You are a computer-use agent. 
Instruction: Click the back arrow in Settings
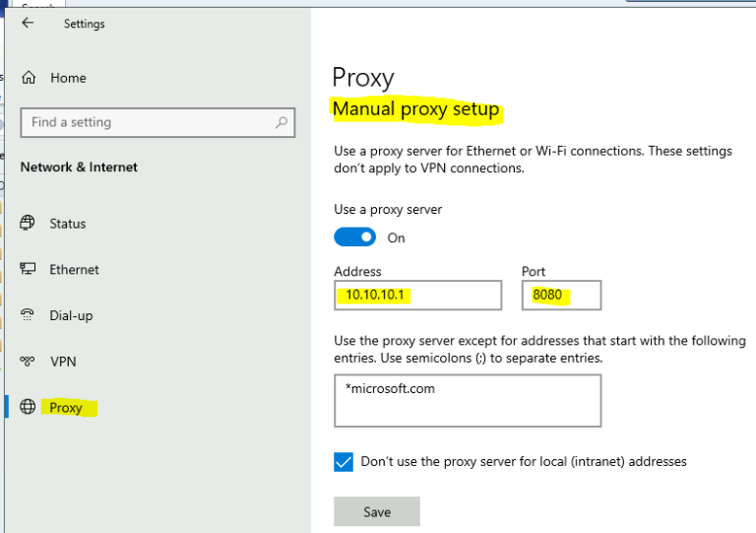tap(28, 23)
